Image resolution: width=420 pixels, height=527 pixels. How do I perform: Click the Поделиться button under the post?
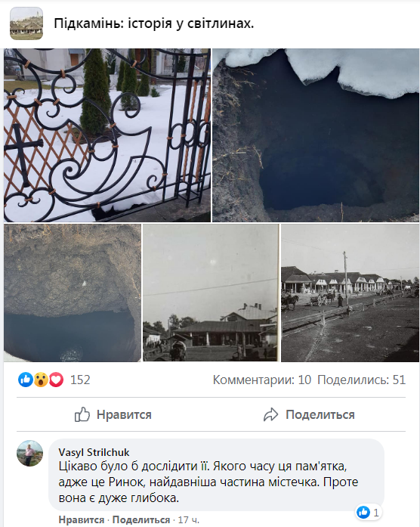[x=309, y=414]
